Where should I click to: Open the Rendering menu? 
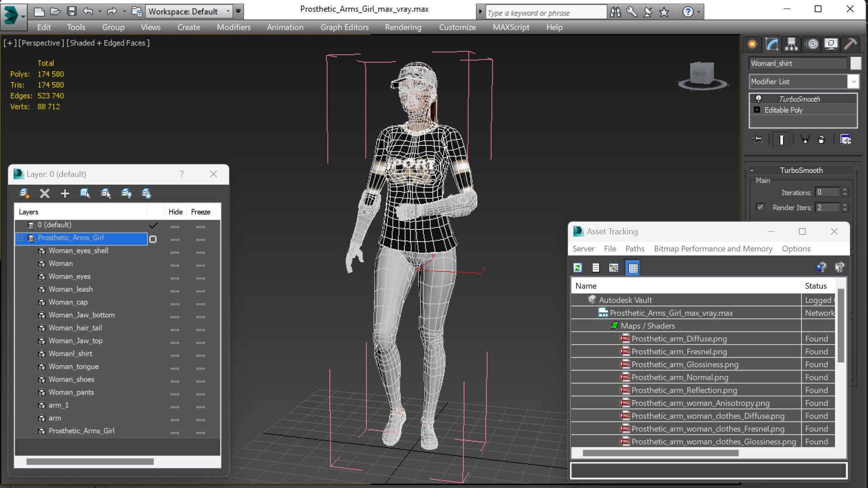[x=403, y=27]
